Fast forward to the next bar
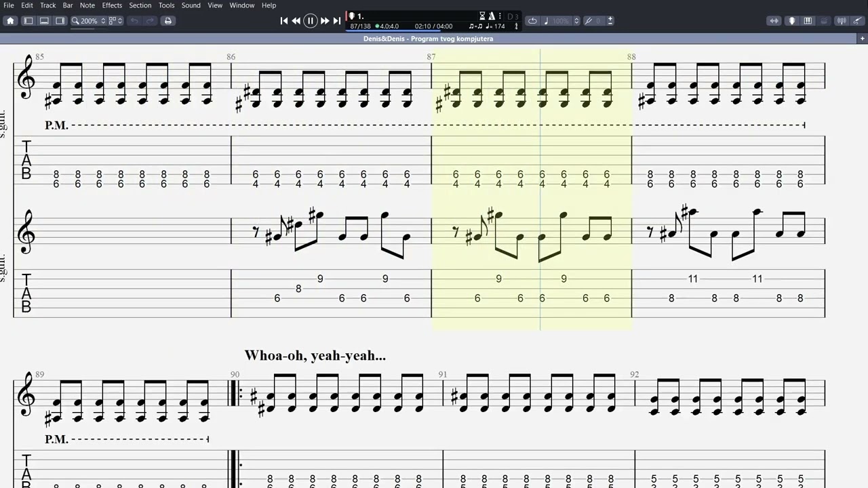 pyautogui.click(x=325, y=21)
